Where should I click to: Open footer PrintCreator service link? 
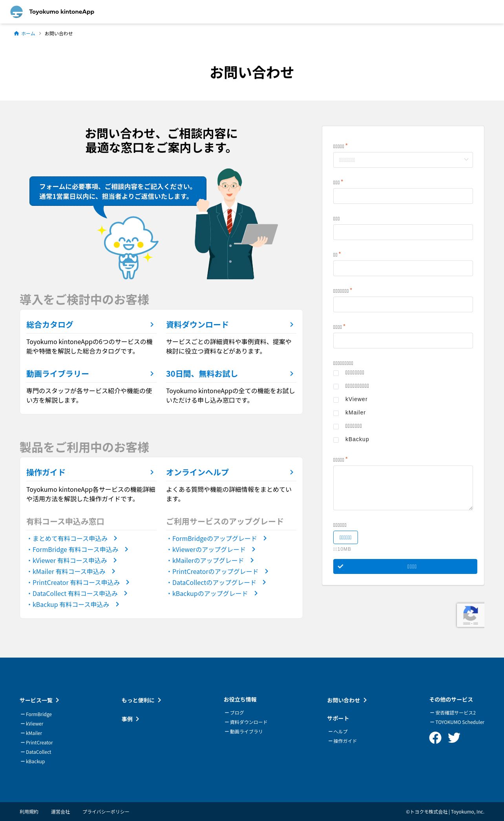tap(39, 742)
